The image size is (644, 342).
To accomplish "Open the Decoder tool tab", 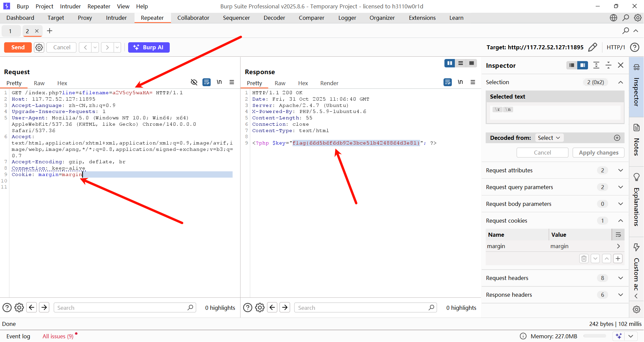I will pos(274,18).
